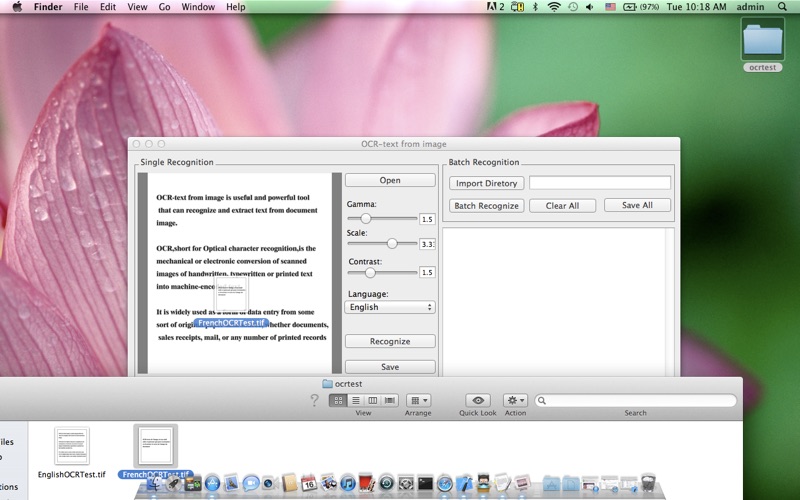This screenshot has height=500, width=800.
Task: Click the Import Diretory button
Action: tap(486, 183)
